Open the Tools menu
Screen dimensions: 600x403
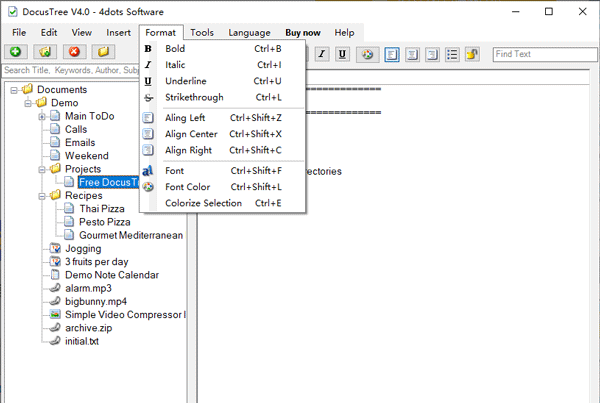tap(202, 32)
